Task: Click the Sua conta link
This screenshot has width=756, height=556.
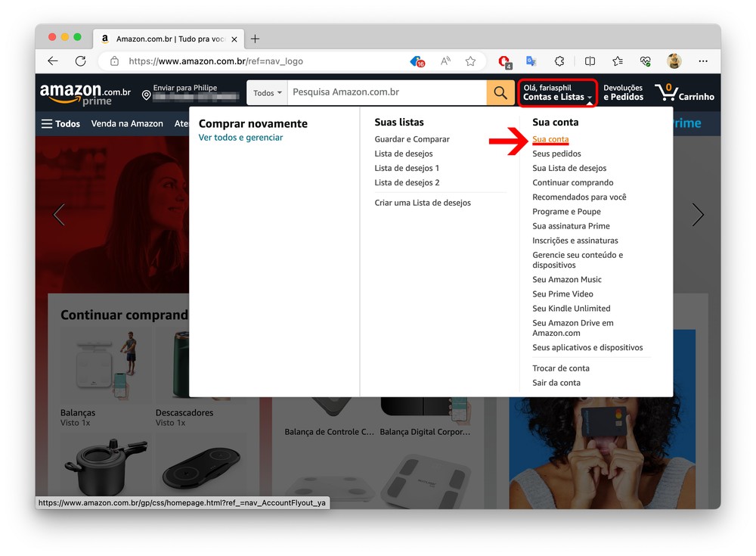Action: coord(550,139)
